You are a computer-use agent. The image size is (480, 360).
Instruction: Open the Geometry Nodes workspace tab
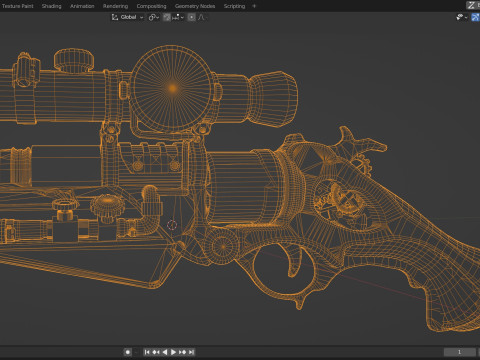(x=195, y=6)
